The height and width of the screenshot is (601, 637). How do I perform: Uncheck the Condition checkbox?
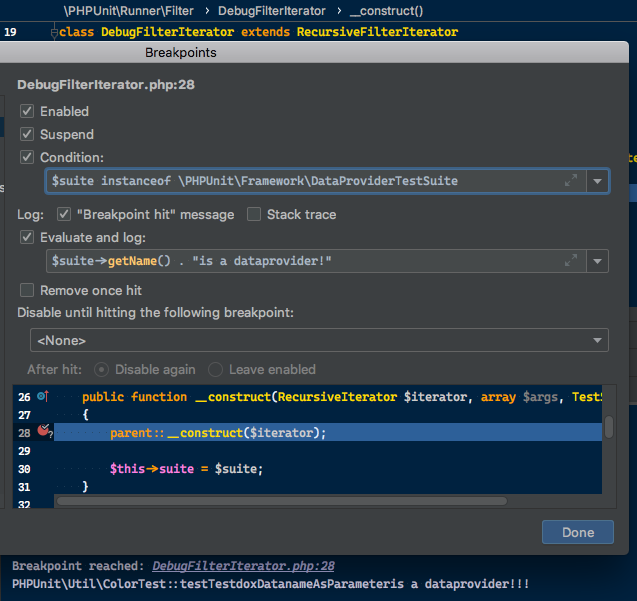27,157
